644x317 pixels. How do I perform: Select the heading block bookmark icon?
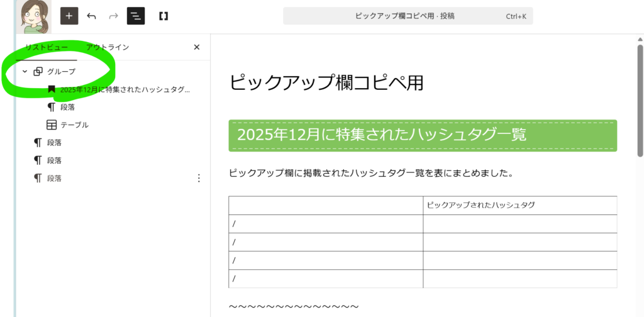click(52, 89)
